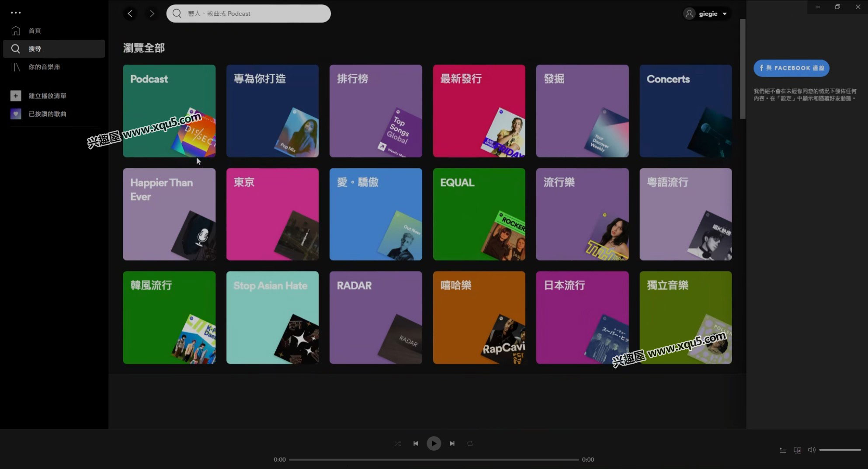
Task: Open connect to a device icon
Action: point(797,450)
